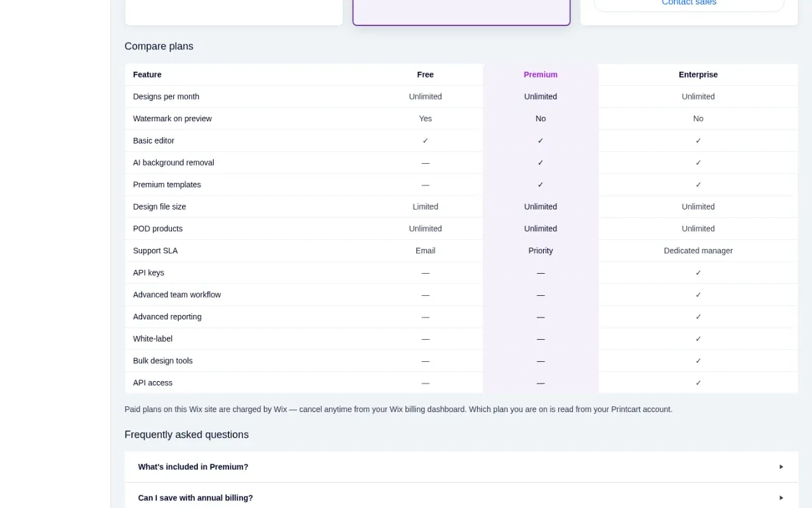
Task: Select the Enterprise column header
Action: 698,74
